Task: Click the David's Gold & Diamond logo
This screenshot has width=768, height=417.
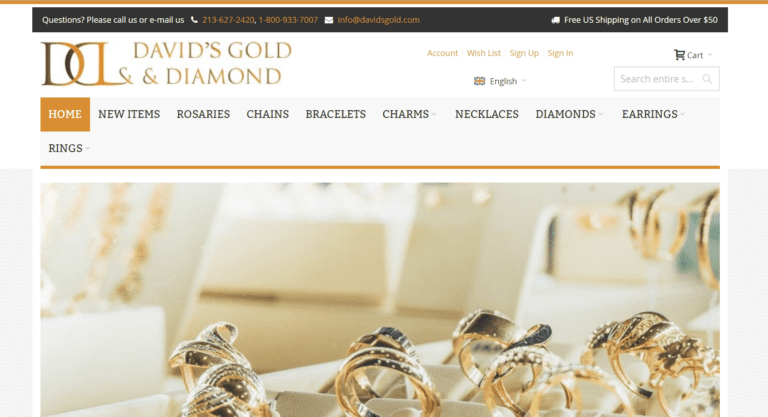Action: [166, 64]
